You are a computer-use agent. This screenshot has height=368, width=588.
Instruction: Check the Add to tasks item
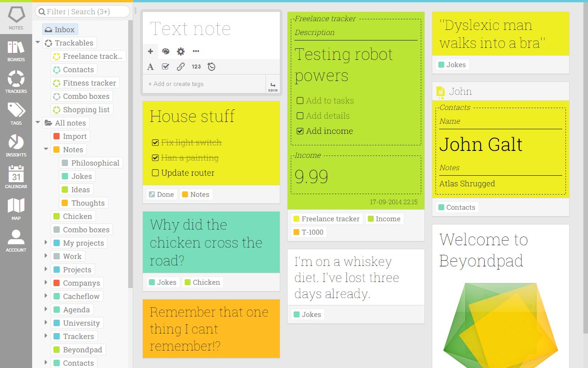point(301,100)
